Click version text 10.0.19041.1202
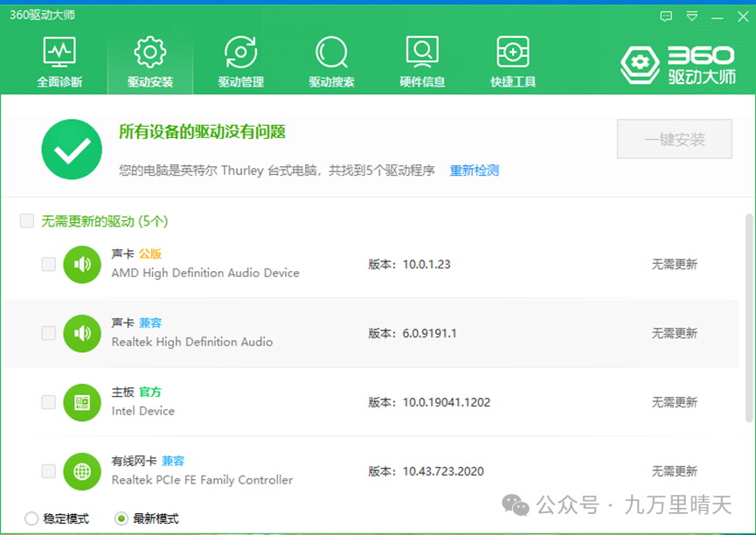This screenshot has height=535, width=756. [x=447, y=402]
